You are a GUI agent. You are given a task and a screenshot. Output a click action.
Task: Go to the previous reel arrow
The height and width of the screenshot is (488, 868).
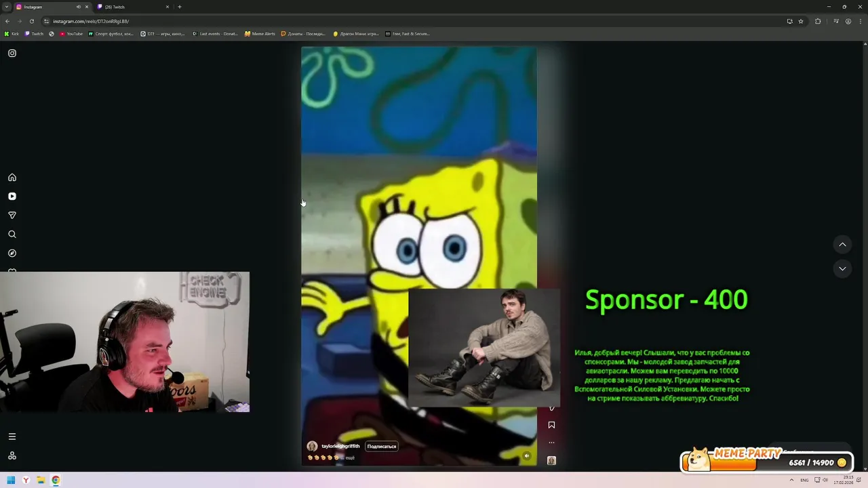[x=842, y=244]
